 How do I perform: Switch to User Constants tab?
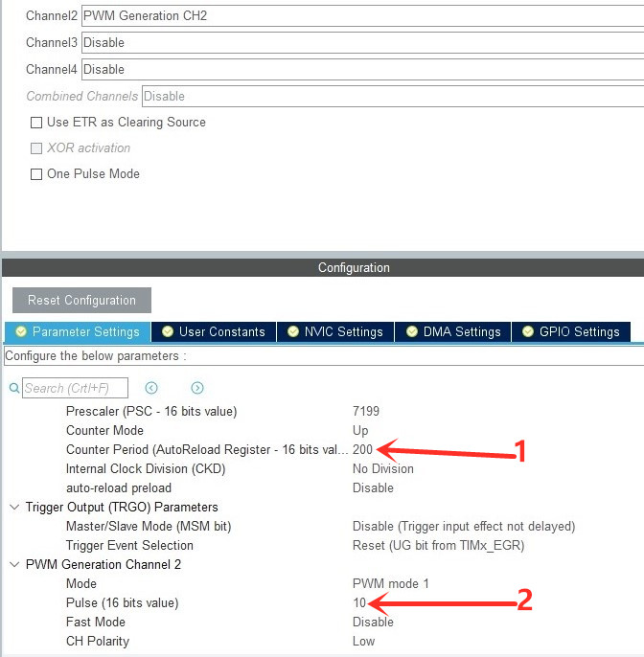click(x=214, y=331)
